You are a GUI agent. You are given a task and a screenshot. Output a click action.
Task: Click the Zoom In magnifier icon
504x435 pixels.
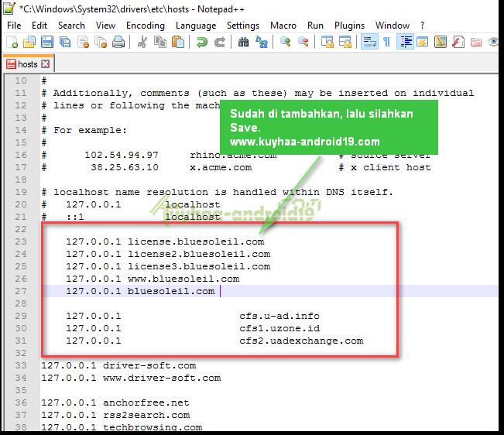click(285, 42)
